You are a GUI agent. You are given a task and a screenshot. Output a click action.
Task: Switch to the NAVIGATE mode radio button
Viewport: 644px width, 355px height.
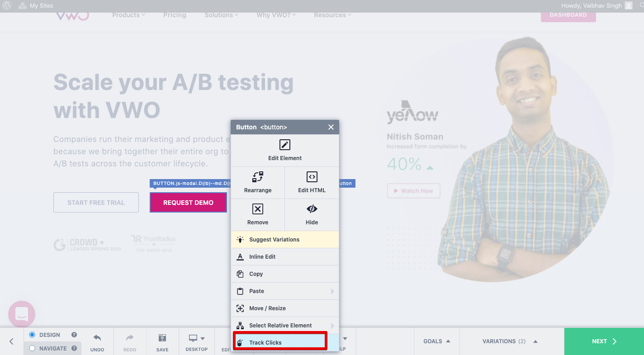click(32, 348)
